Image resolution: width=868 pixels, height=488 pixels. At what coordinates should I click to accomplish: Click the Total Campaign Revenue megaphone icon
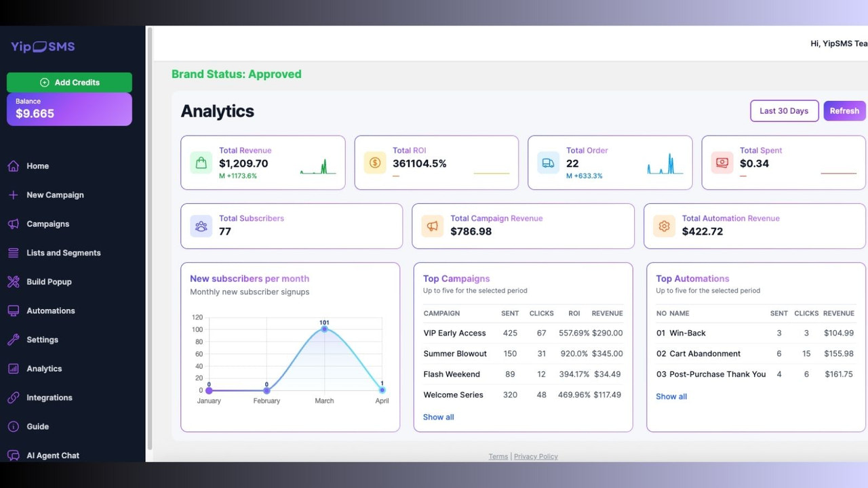[433, 226]
